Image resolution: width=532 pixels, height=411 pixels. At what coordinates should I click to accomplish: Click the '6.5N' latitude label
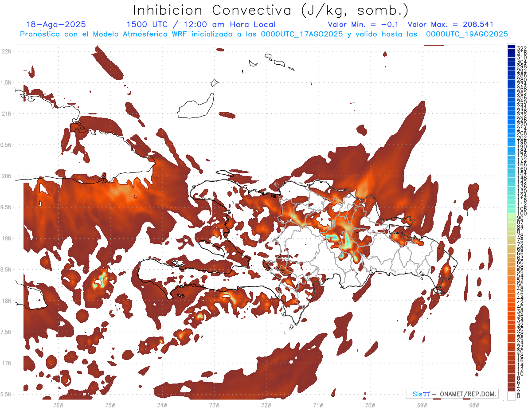click(x=7, y=395)
